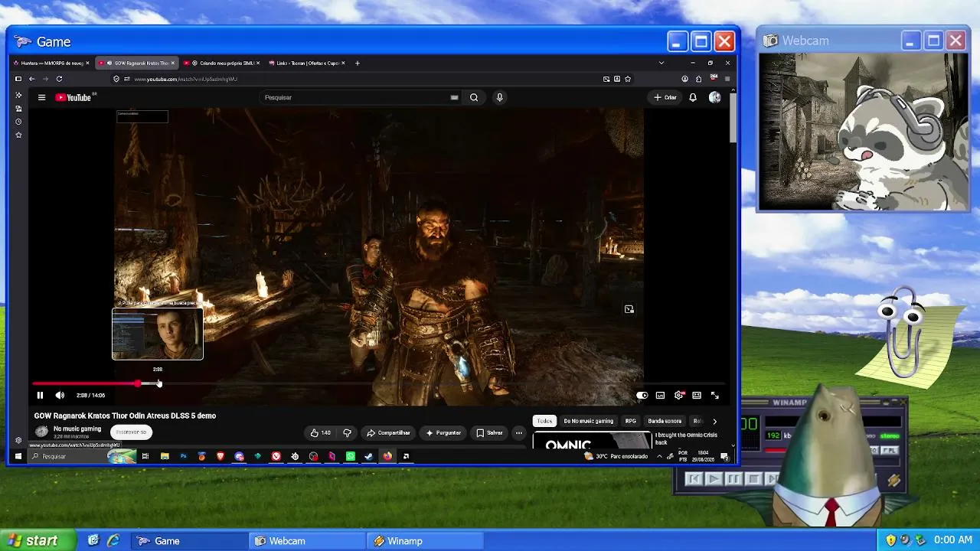Open the inner Windows start button
This screenshot has width=980, height=551.
[18, 456]
